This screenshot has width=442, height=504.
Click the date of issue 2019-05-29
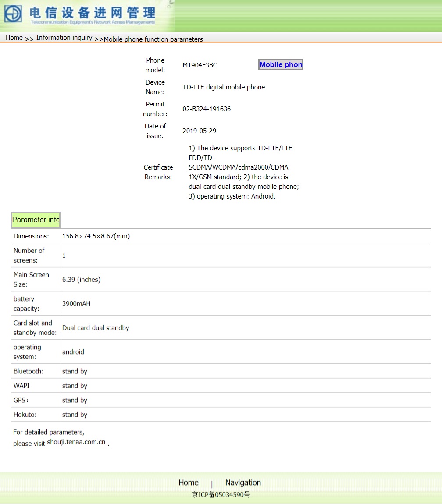click(200, 131)
